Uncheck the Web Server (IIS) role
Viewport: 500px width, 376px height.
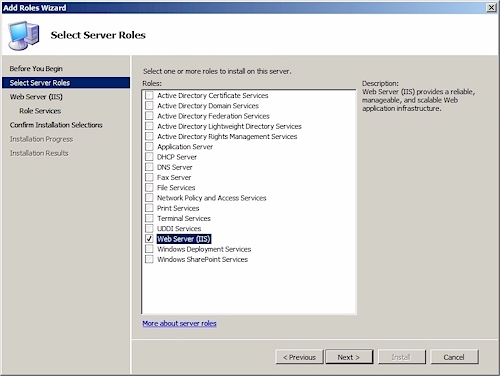point(149,239)
